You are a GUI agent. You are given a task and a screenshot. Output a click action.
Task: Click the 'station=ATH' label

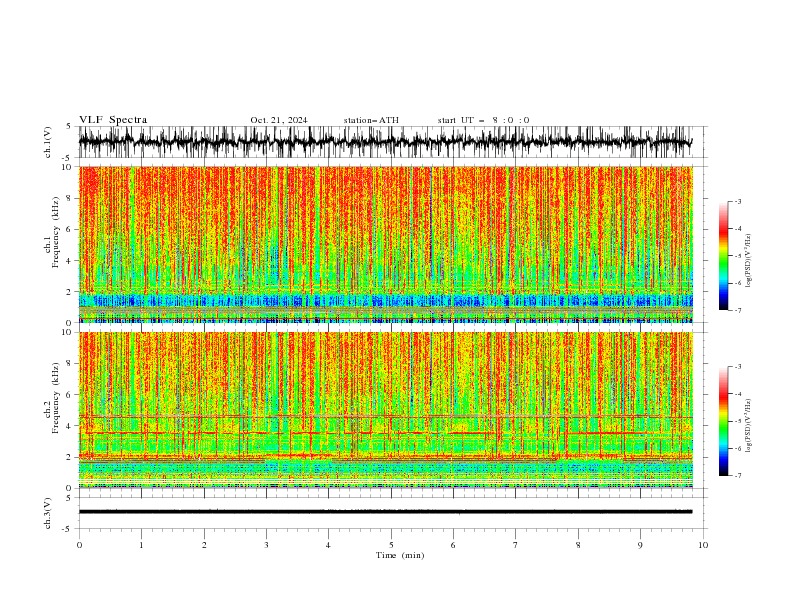[x=371, y=120]
